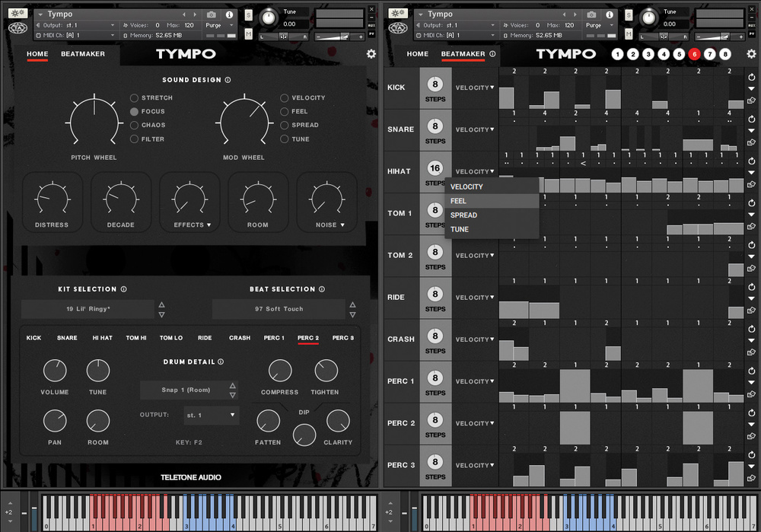761x532 pixels.
Task: Open the Tympo settings gear icon
Action: [x=371, y=54]
